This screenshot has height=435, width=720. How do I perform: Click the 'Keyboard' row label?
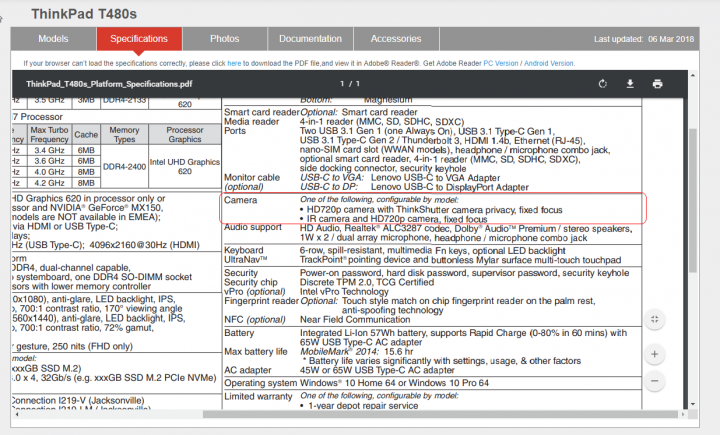pyautogui.click(x=244, y=250)
